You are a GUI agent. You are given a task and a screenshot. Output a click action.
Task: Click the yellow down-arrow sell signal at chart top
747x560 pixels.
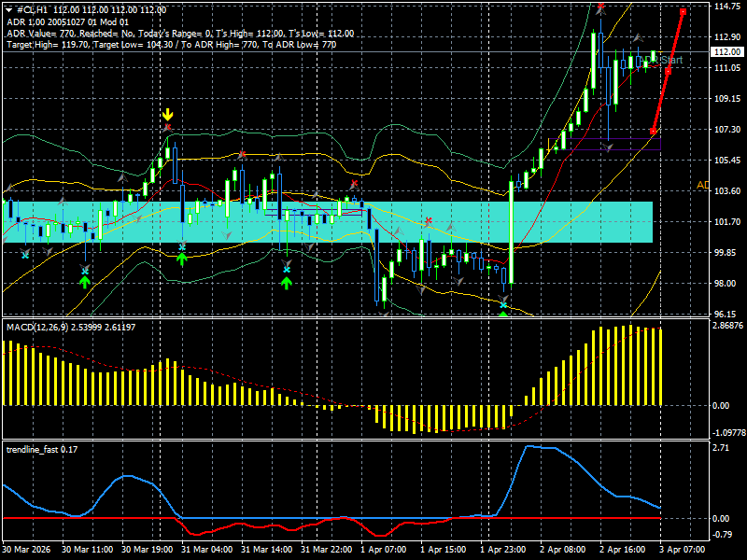tap(168, 114)
